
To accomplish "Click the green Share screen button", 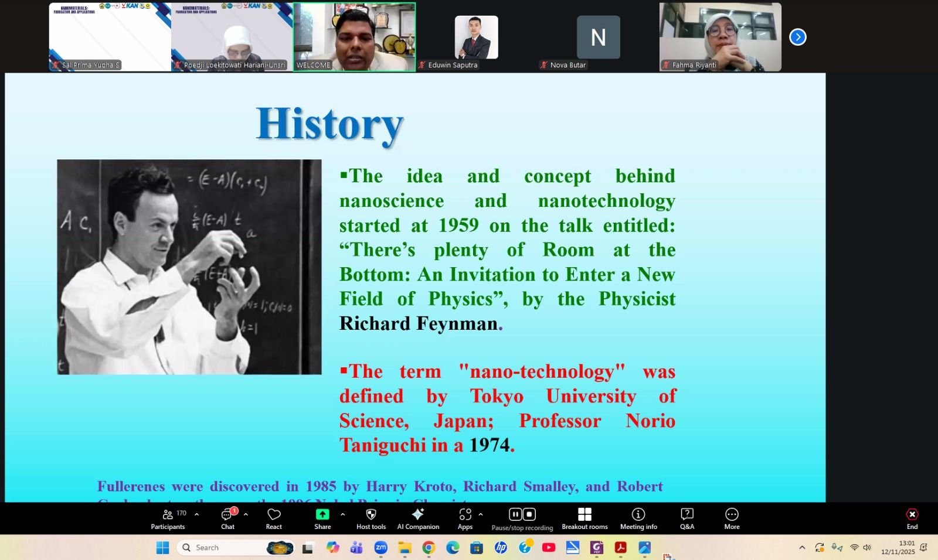I will [x=322, y=518].
